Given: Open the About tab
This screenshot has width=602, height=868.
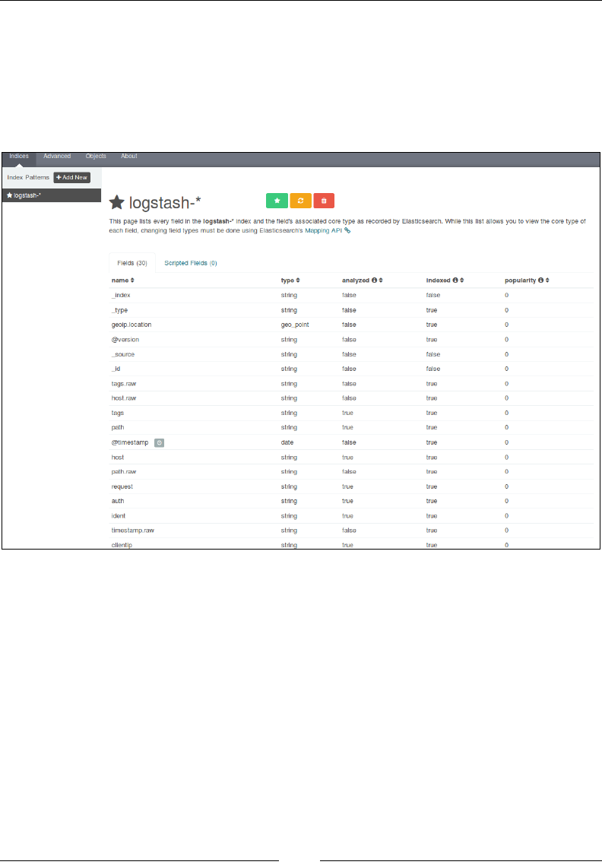Looking at the screenshot, I should coord(129,157).
